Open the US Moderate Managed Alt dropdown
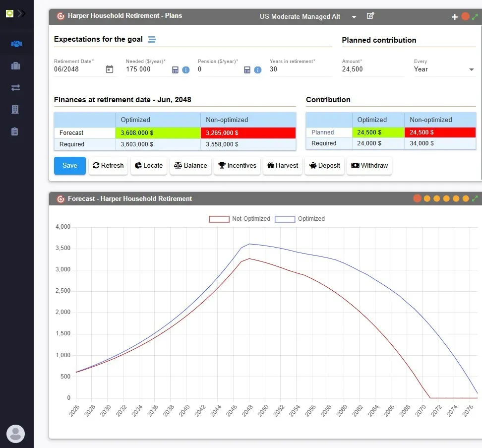Image resolution: width=482 pixels, height=448 pixels. point(354,17)
